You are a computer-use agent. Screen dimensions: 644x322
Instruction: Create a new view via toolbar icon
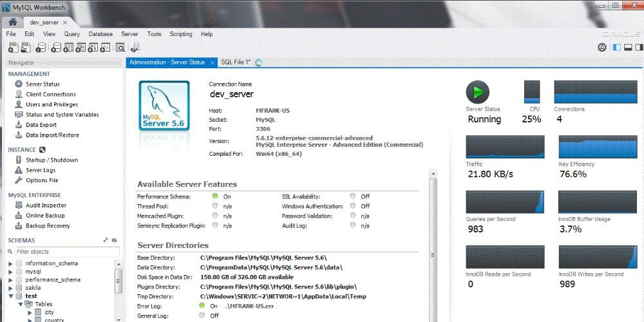tap(81, 48)
